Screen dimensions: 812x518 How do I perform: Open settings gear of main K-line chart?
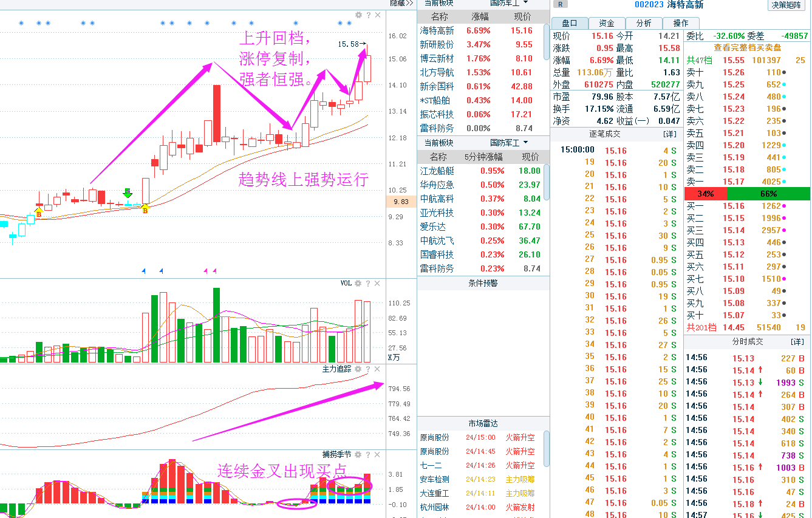click(x=358, y=15)
